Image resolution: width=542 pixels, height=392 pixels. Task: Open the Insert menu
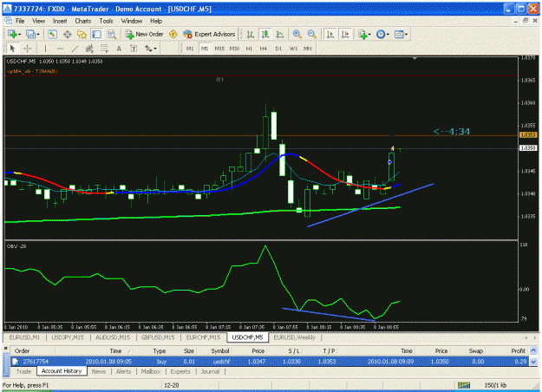pyautogui.click(x=60, y=21)
